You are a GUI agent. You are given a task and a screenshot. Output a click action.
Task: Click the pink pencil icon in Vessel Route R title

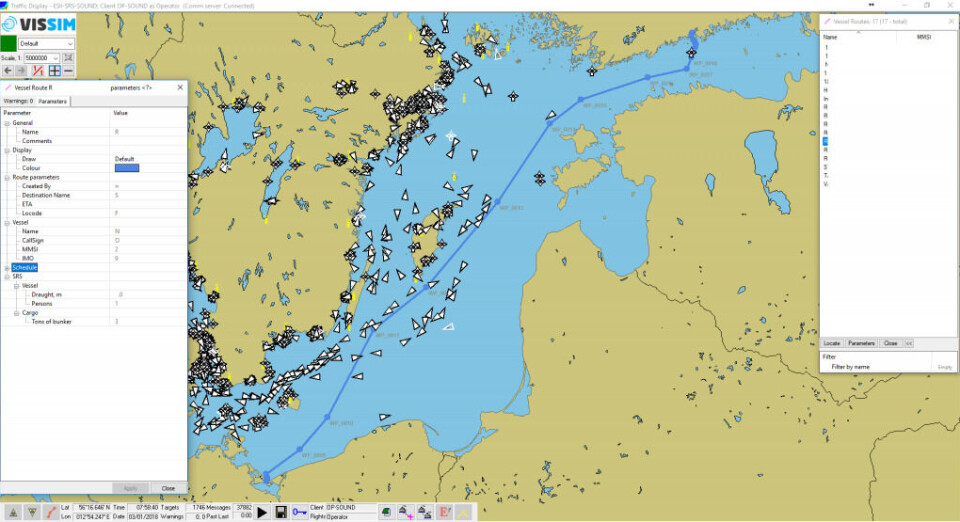pos(8,88)
